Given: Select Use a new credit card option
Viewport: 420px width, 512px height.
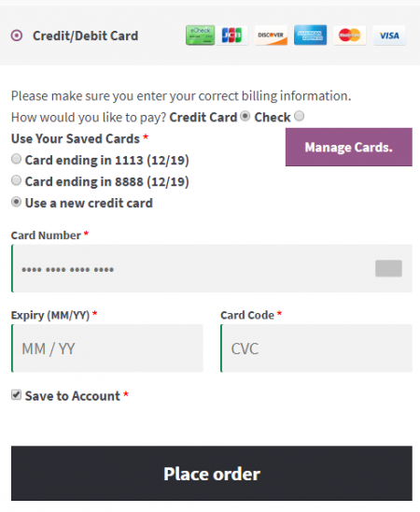Looking at the screenshot, I should [16, 202].
